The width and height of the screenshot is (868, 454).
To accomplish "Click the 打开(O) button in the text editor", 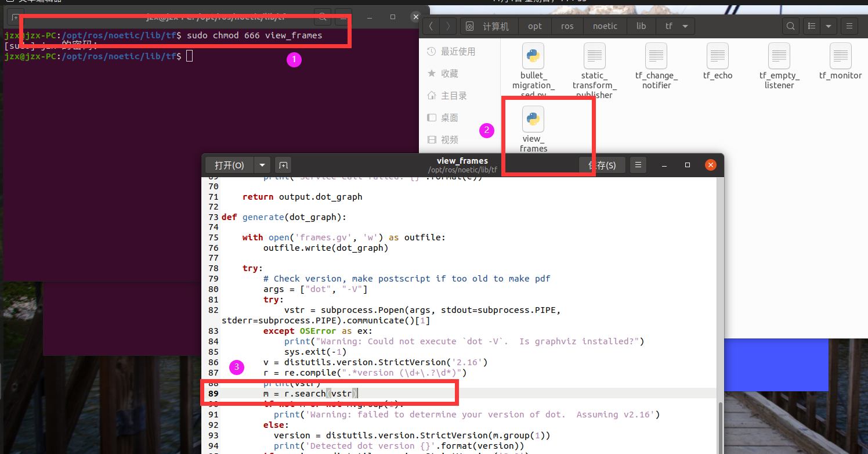I will pyautogui.click(x=230, y=165).
